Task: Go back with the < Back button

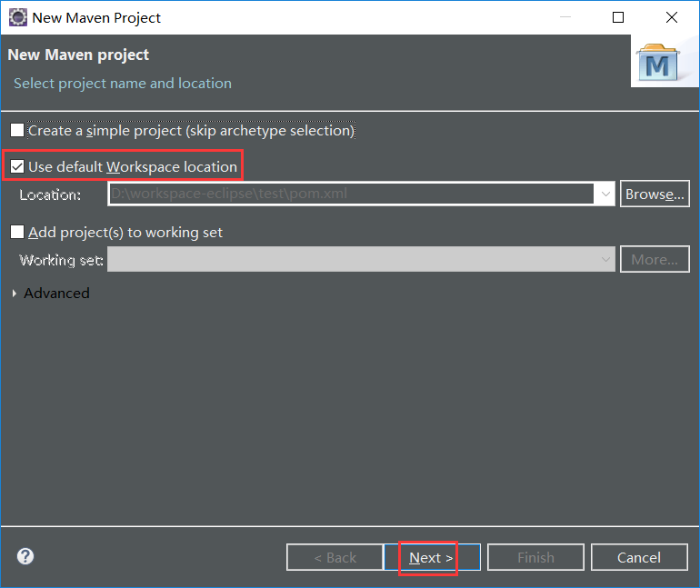Action: coord(335,557)
